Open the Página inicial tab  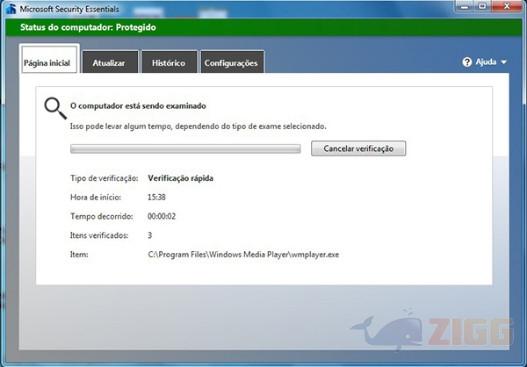pyautogui.click(x=49, y=58)
